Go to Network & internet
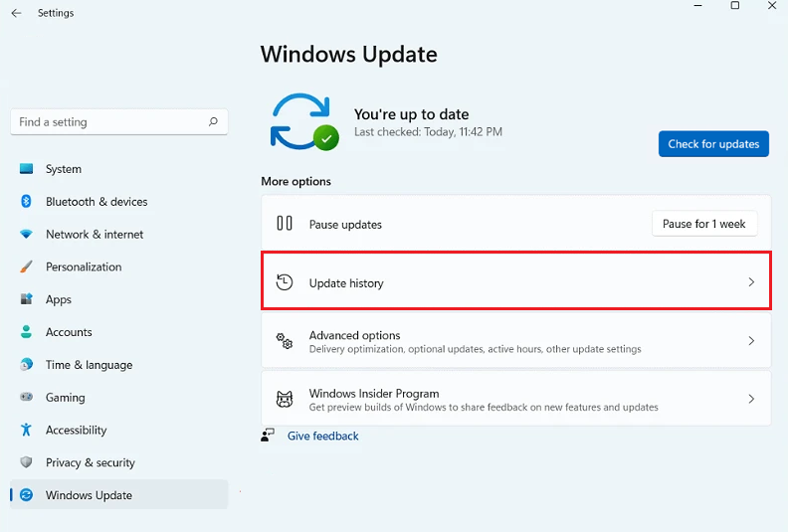Screen dimensions: 788x532 click(x=118, y=234)
